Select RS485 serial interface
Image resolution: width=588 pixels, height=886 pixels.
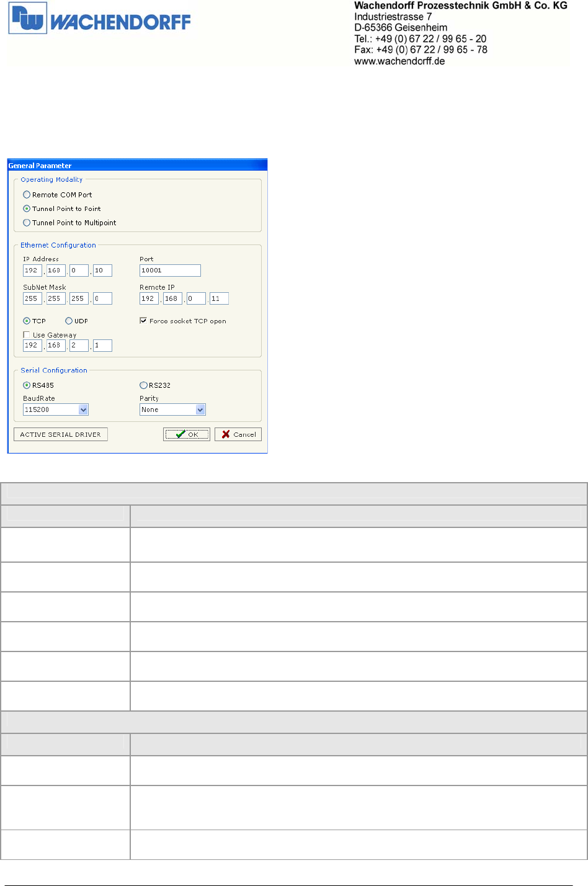pyautogui.click(x=27, y=385)
